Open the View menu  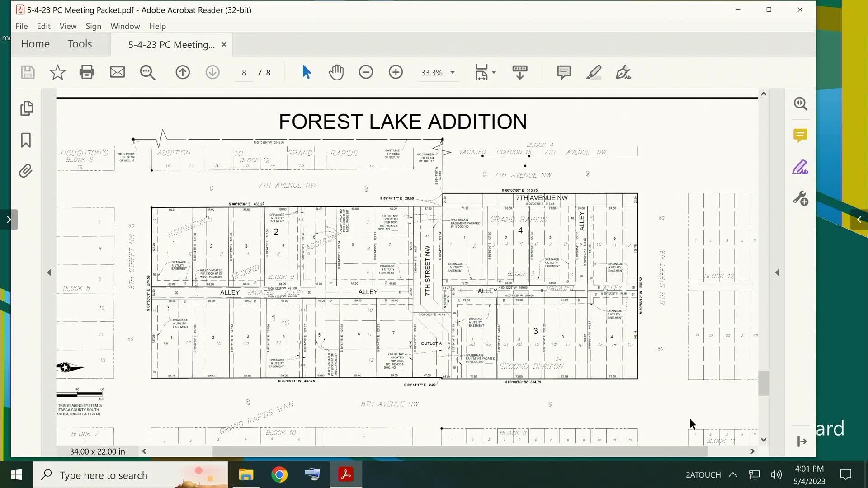point(68,26)
